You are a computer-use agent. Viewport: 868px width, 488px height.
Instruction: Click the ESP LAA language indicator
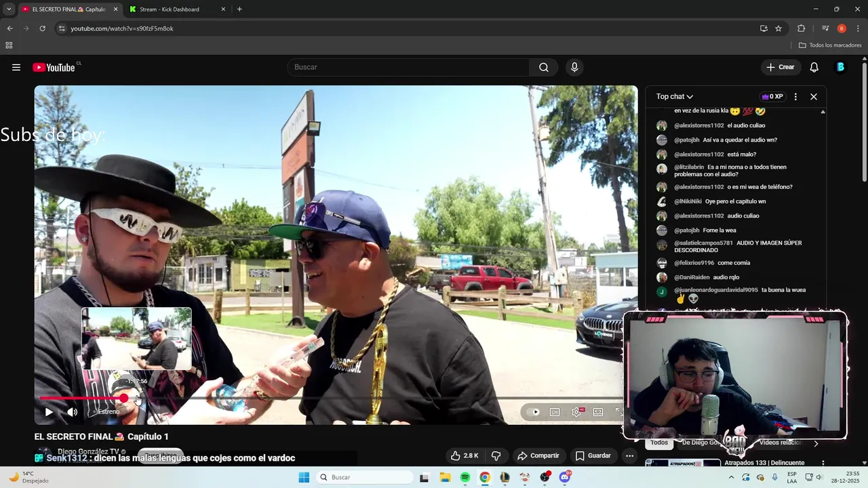[792, 477]
